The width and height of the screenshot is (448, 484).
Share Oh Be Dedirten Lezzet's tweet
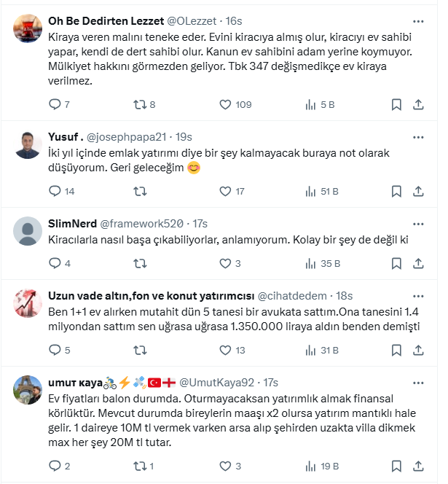(x=418, y=104)
